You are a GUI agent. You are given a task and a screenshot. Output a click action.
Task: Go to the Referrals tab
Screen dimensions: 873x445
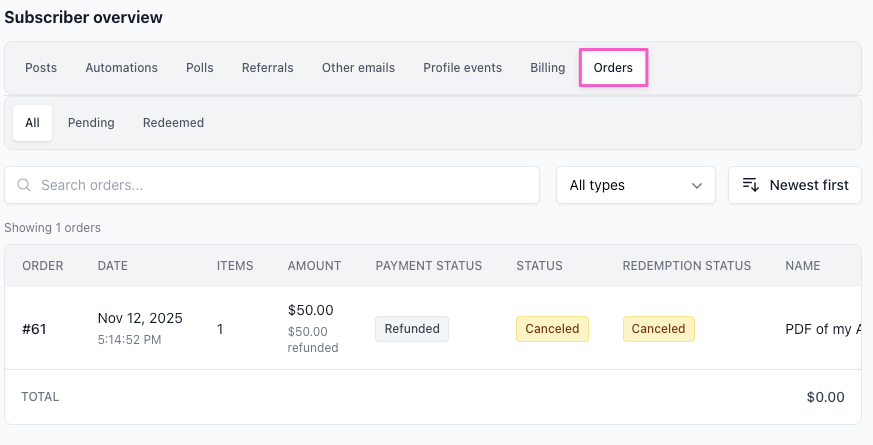(x=267, y=68)
